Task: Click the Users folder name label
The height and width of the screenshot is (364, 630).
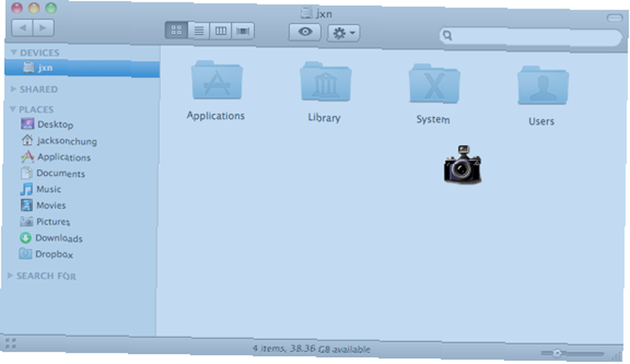Action: (x=541, y=122)
